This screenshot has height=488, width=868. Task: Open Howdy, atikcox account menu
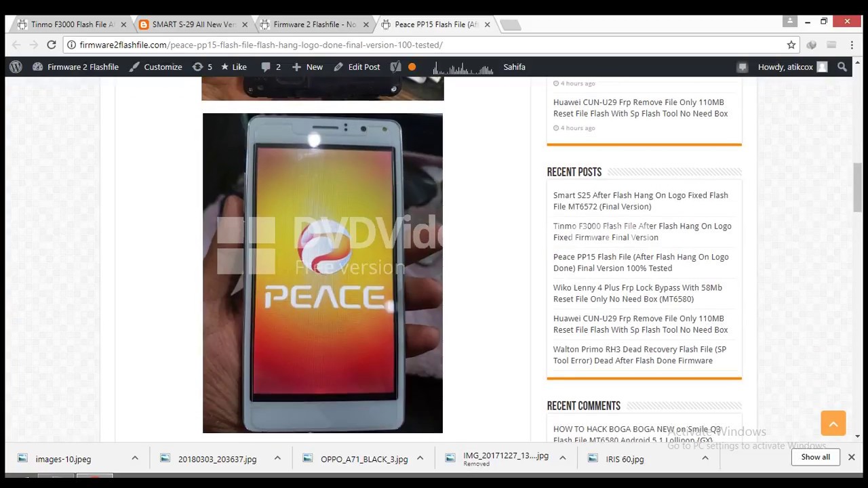pyautogui.click(x=792, y=67)
